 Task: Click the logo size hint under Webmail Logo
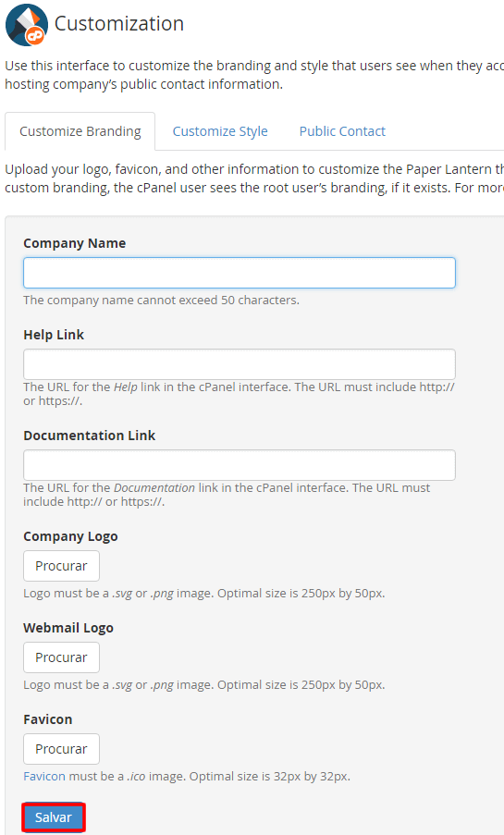click(204, 685)
